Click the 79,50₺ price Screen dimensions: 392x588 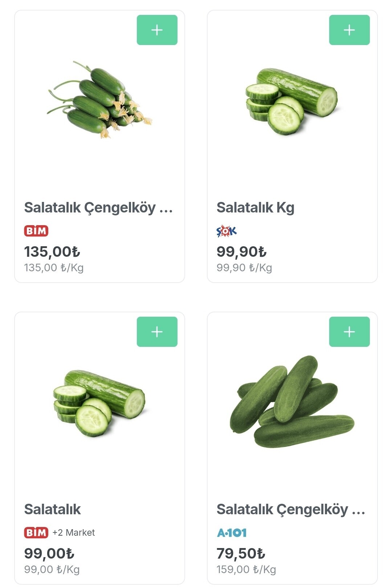(x=241, y=553)
